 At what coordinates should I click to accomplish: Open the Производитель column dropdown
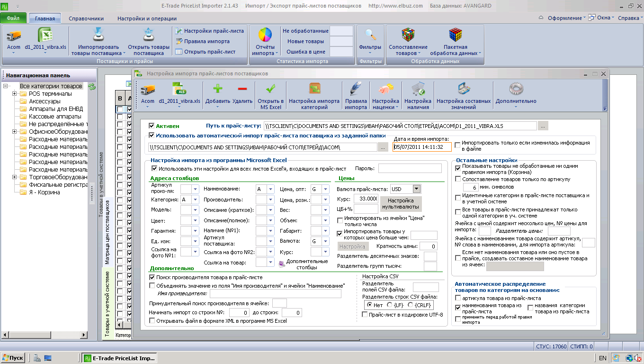pos(271,200)
